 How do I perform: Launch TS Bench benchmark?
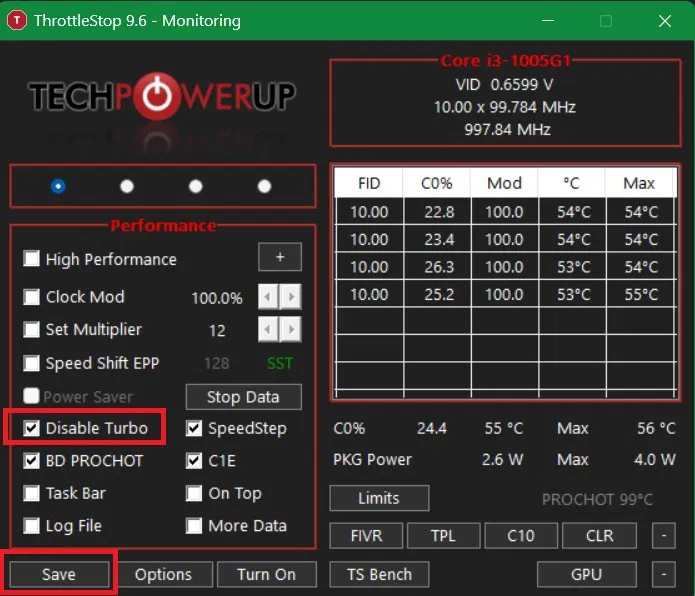tap(379, 574)
